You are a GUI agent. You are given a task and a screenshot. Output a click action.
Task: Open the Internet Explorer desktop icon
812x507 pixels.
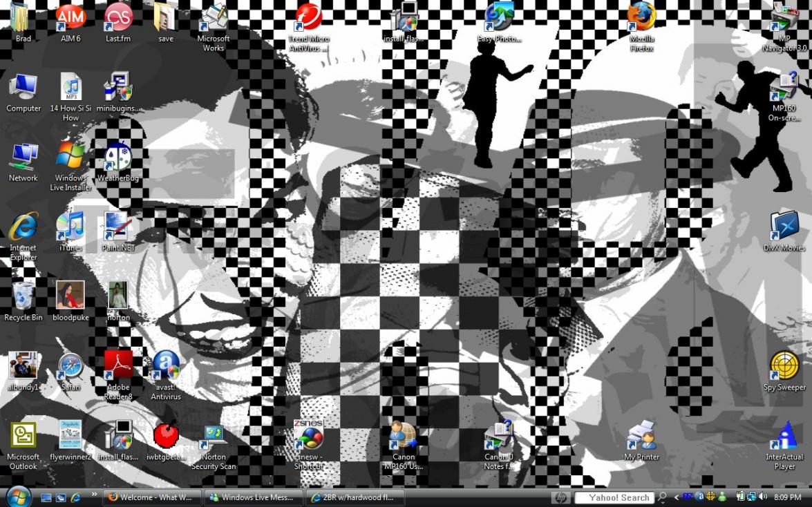coord(23,237)
